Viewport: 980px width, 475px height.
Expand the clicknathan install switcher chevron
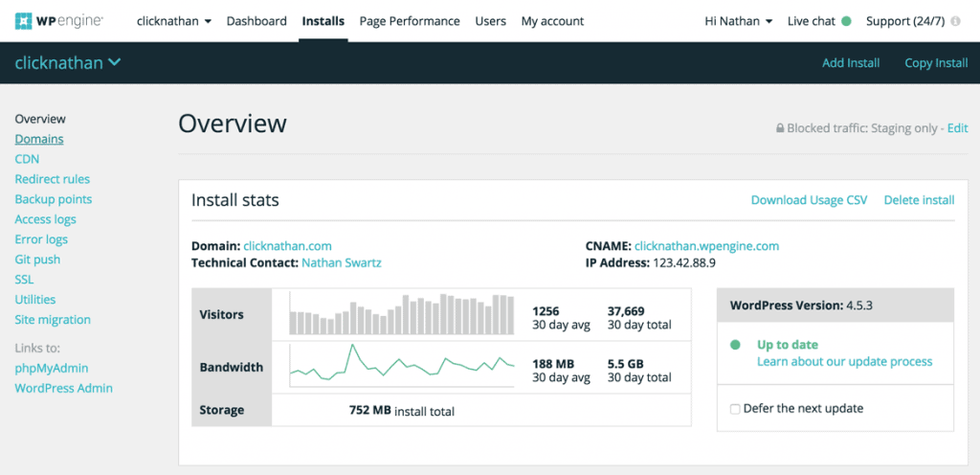click(x=115, y=62)
